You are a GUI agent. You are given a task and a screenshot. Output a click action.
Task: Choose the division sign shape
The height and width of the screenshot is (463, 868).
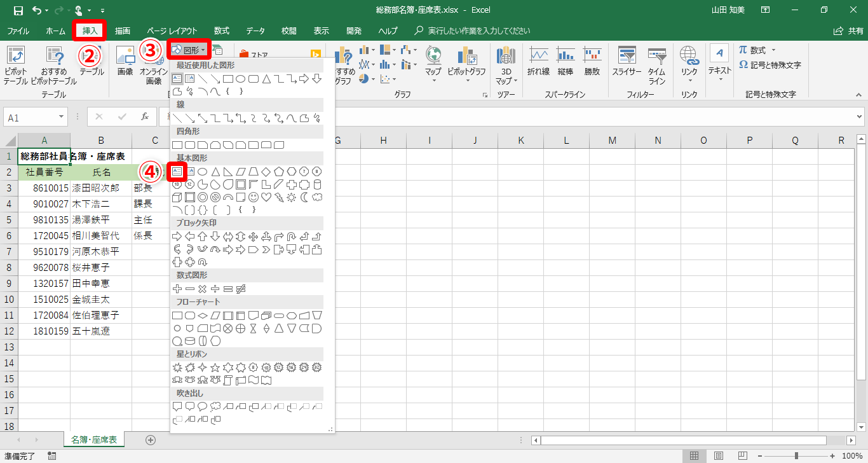[215, 289]
